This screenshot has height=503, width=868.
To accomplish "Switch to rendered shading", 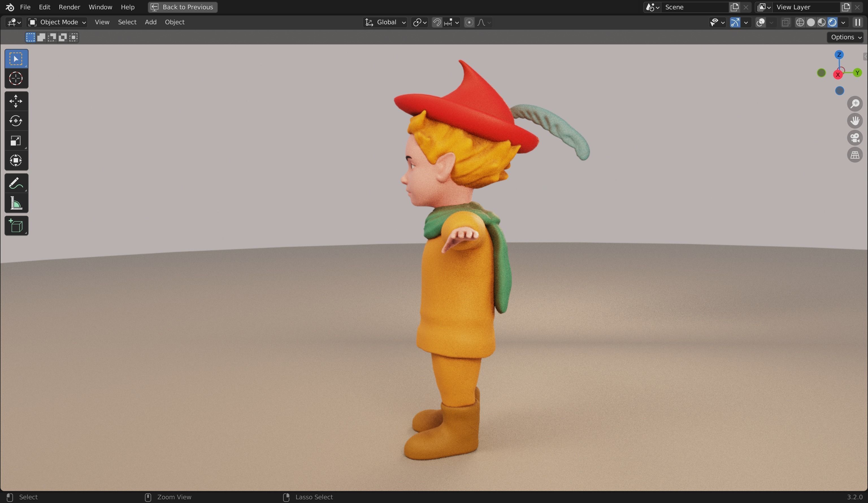I will tap(832, 22).
